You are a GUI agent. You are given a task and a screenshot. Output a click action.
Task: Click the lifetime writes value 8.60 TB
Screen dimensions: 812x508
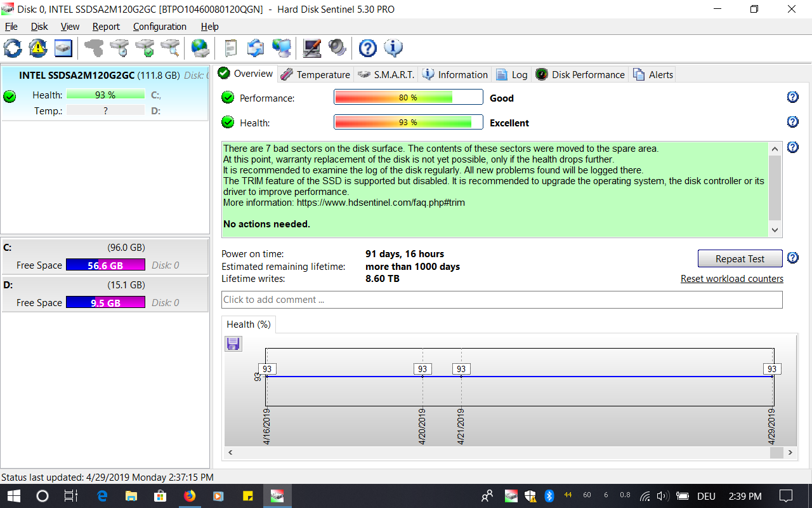pos(383,279)
